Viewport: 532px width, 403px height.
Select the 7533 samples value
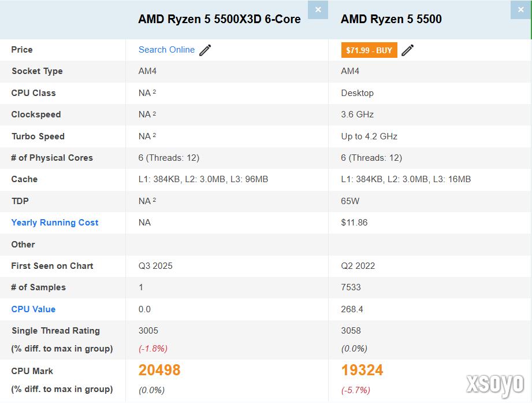pos(351,287)
